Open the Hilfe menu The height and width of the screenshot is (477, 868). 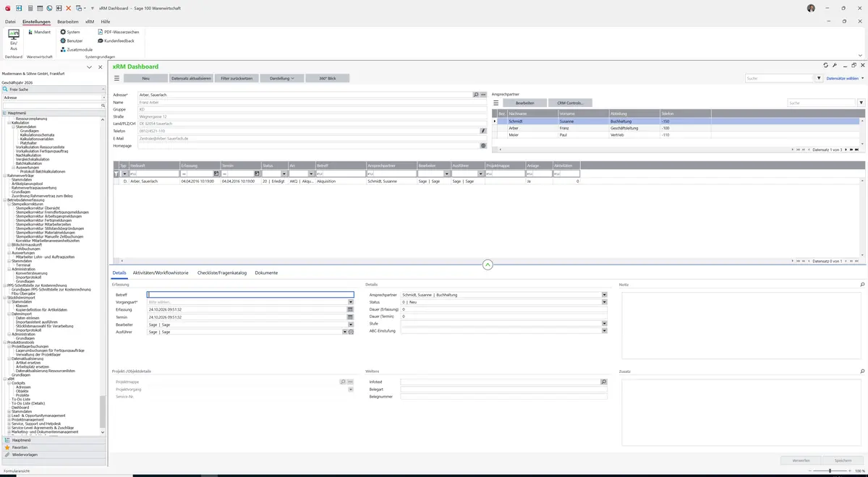(x=106, y=22)
